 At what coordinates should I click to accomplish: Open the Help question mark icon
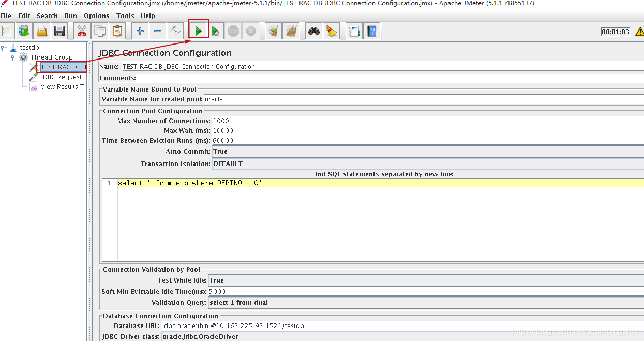371,31
